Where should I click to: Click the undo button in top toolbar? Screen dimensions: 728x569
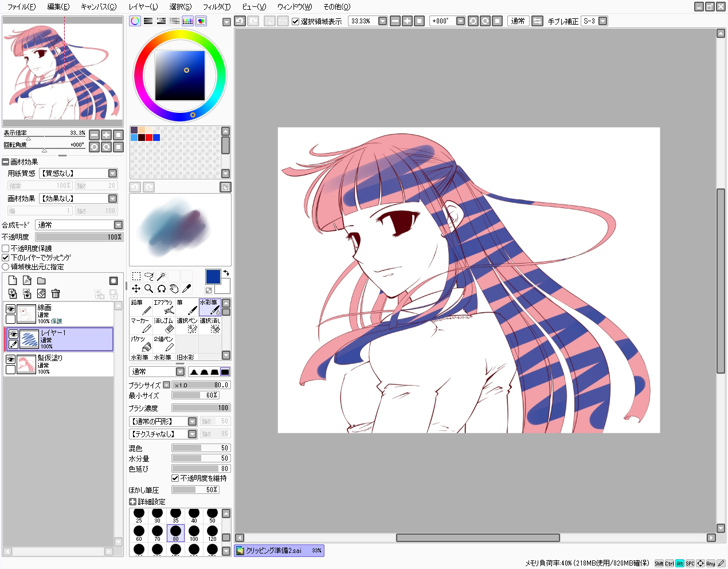[x=240, y=21]
